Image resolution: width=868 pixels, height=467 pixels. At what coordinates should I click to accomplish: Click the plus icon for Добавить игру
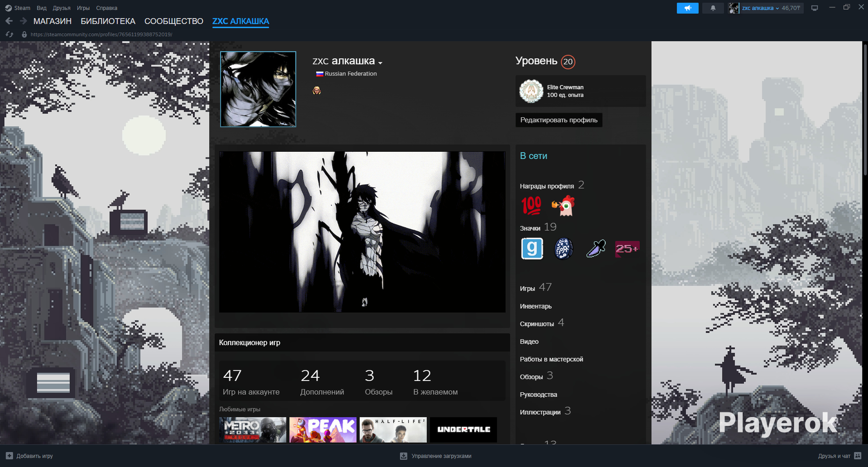[9, 456]
